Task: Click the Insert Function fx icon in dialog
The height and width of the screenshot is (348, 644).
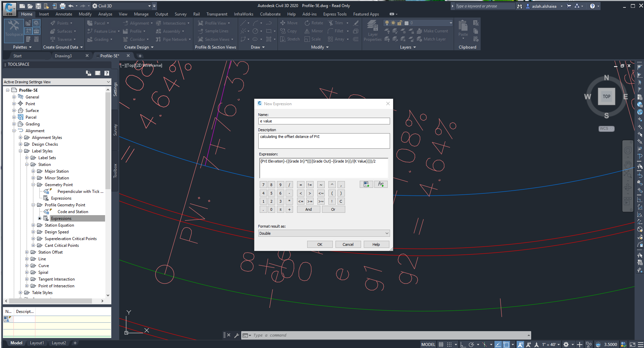Action: pos(380,184)
